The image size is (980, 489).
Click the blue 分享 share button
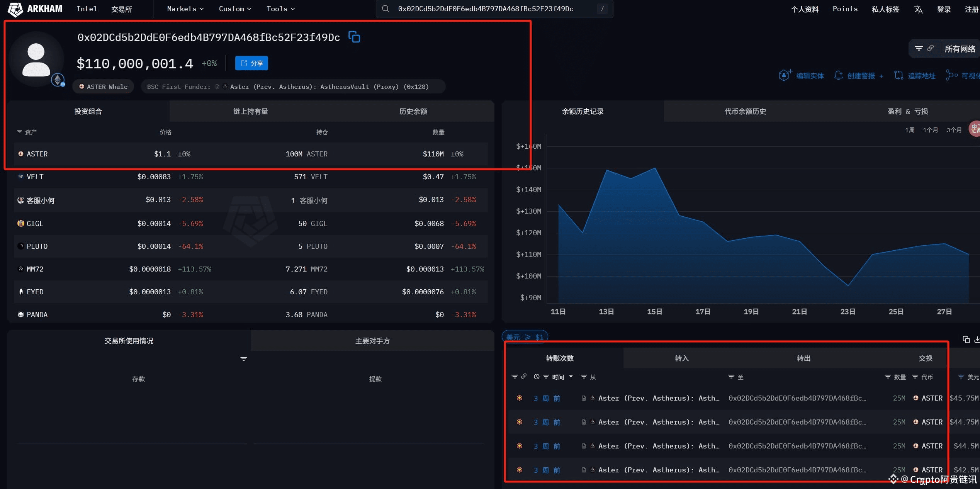click(x=251, y=63)
